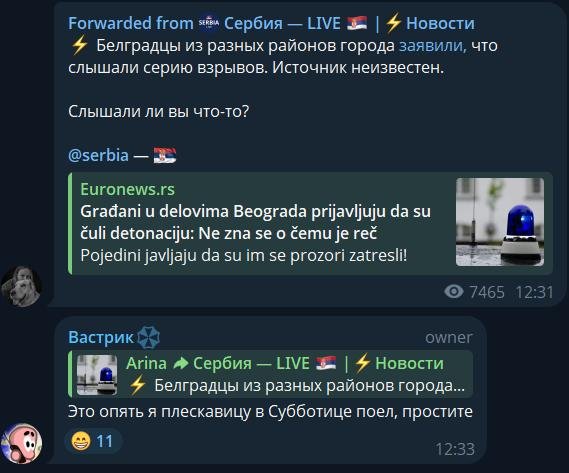The width and height of the screenshot is (569, 473).
Task: Open the article headline 'Građani u delovima Beograda'
Action: pos(255,222)
